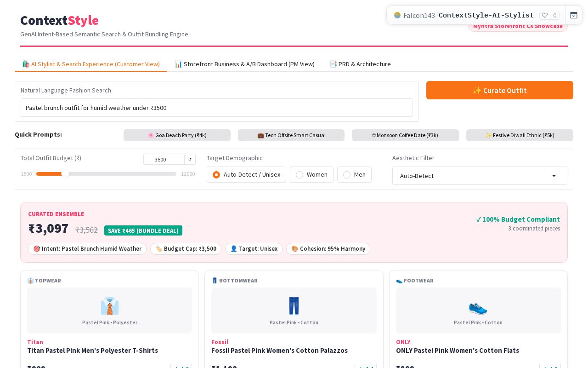Click the Falcon143 avatar icon

pos(397,15)
